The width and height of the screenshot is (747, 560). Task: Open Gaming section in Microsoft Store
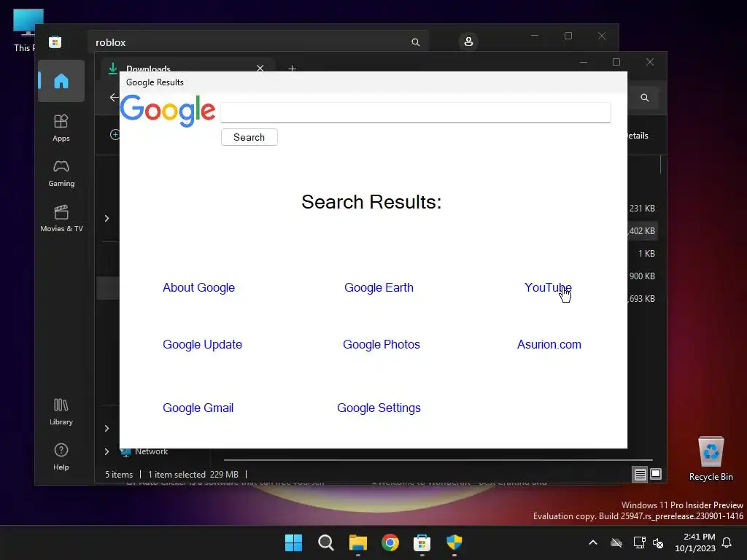click(61, 173)
